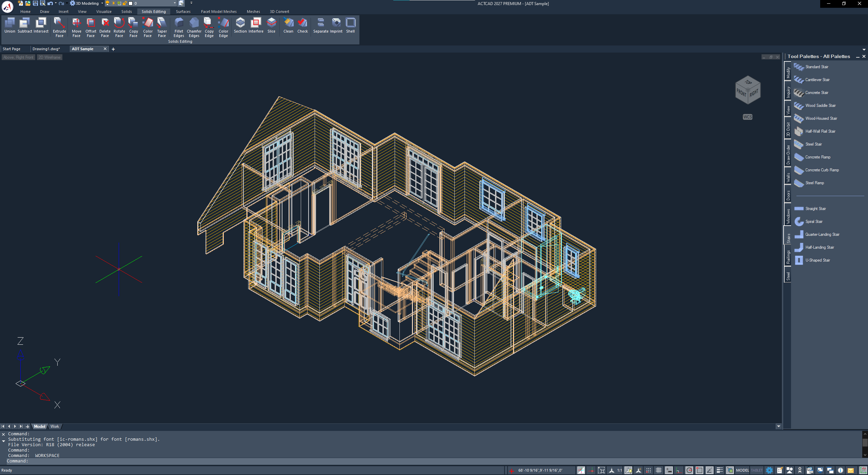
Task: Open the 3D Modeling workspace dropdown
Action: pyautogui.click(x=102, y=3)
